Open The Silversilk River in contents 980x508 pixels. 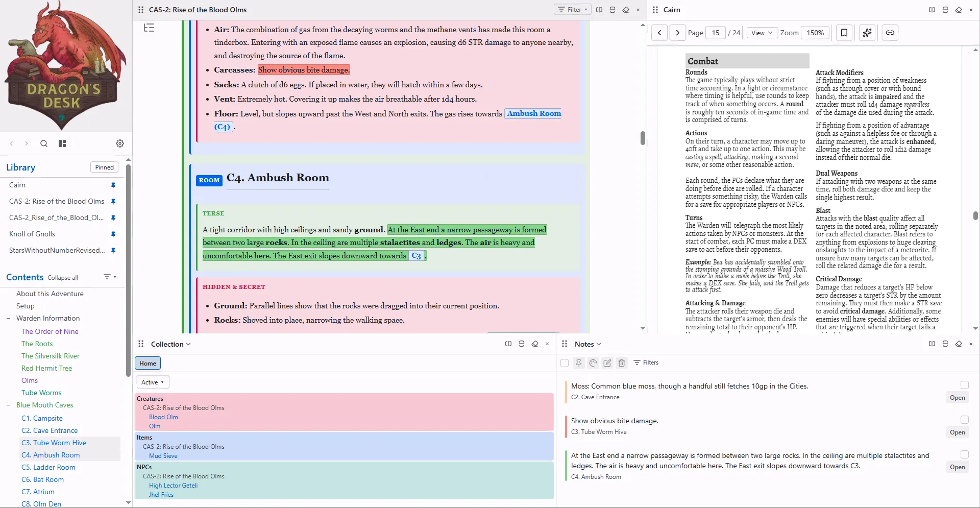pyautogui.click(x=51, y=356)
